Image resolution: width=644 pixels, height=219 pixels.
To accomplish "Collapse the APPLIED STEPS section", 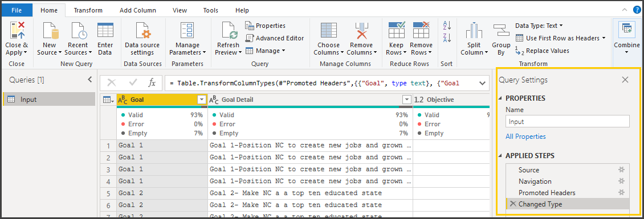I will 500,156.
